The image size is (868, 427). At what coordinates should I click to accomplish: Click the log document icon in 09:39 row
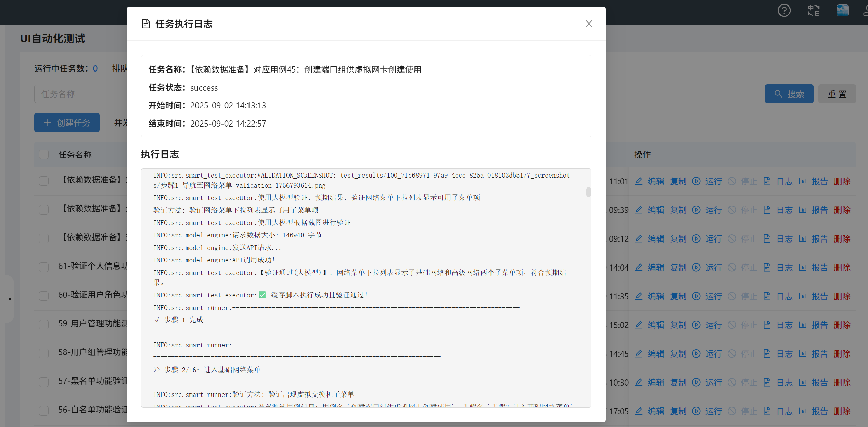767,210
